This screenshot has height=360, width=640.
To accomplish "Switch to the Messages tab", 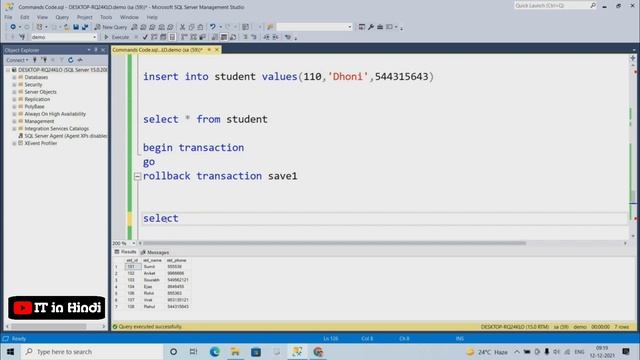I will 155,252.
